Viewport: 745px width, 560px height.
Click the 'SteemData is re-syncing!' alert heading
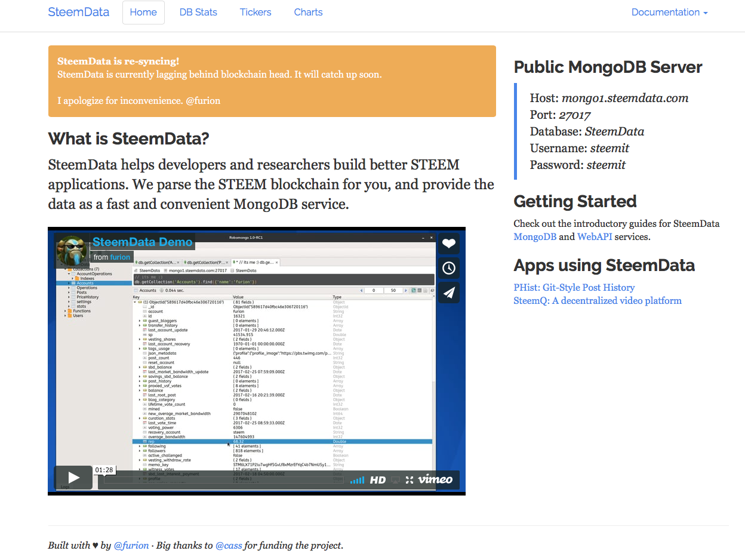[118, 61]
